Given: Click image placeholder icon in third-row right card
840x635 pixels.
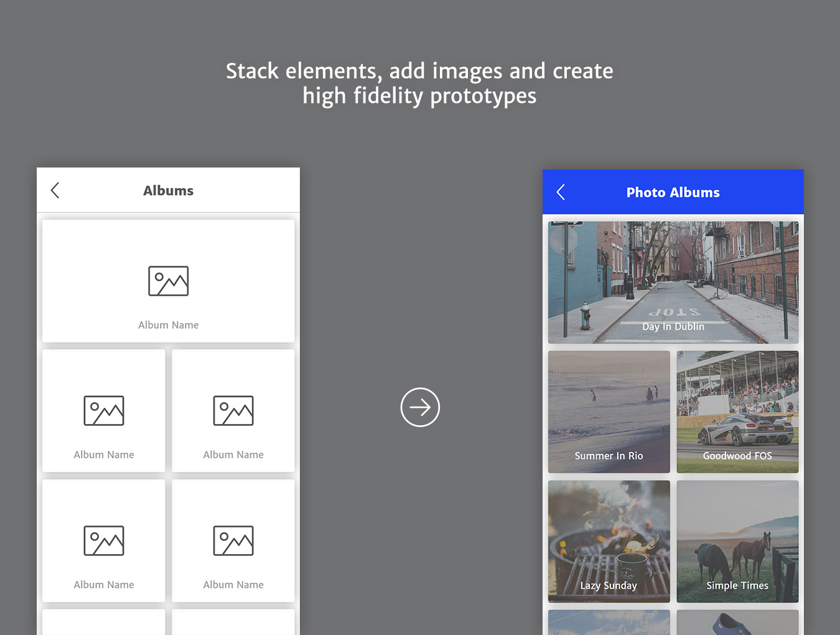Looking at the screenshot, I should 233,540.
